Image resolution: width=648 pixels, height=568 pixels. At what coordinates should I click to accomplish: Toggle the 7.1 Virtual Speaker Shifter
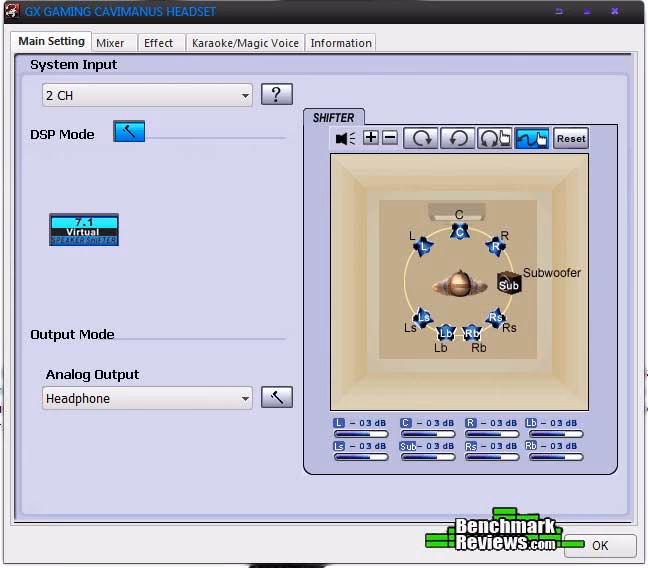(x=84, y=230)
